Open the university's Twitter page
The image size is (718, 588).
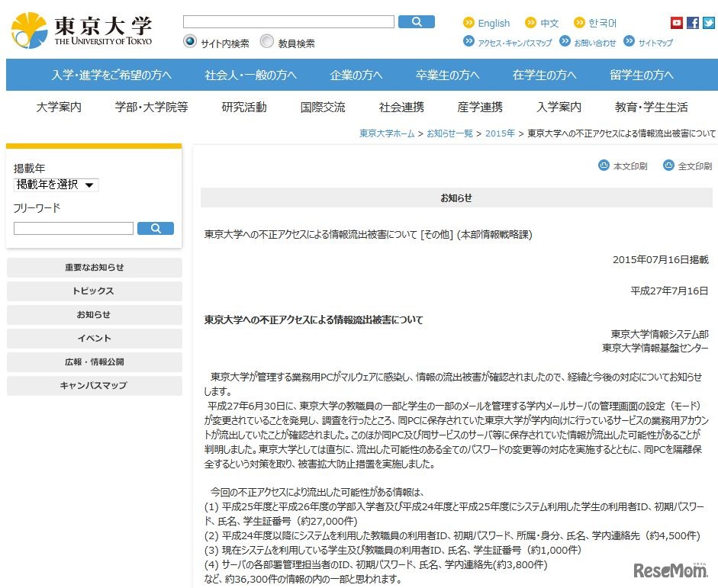[x=710, y=22]
